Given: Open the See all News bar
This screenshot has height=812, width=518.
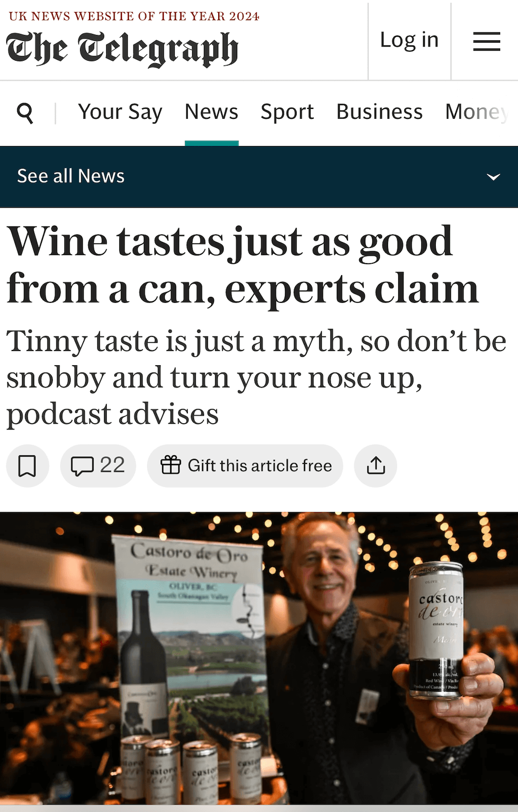Looking at the screenshot, I should [x=259, y=177].
